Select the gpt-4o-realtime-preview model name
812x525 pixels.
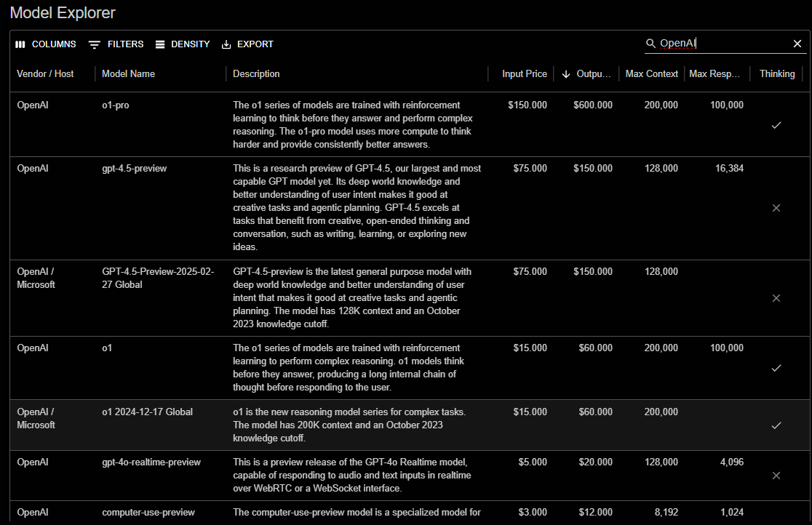point(151,462)
